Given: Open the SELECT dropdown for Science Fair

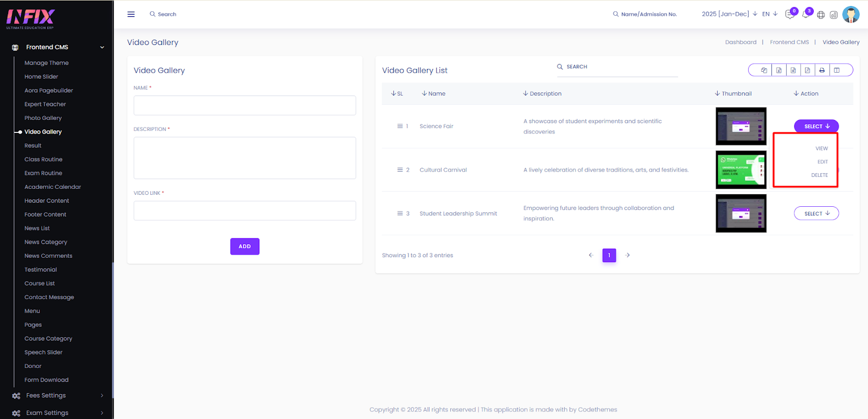Looking at the screenshot, I should pos(816,126).
